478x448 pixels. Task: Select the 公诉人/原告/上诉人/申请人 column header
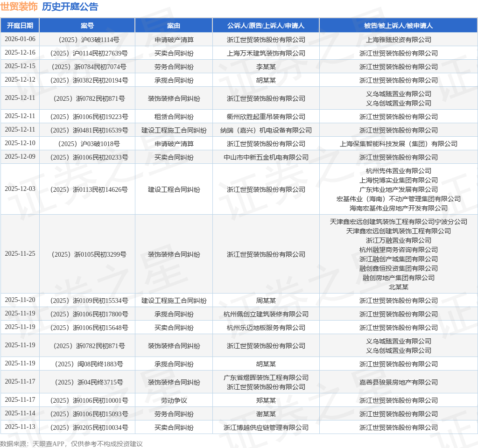[266, 26]
